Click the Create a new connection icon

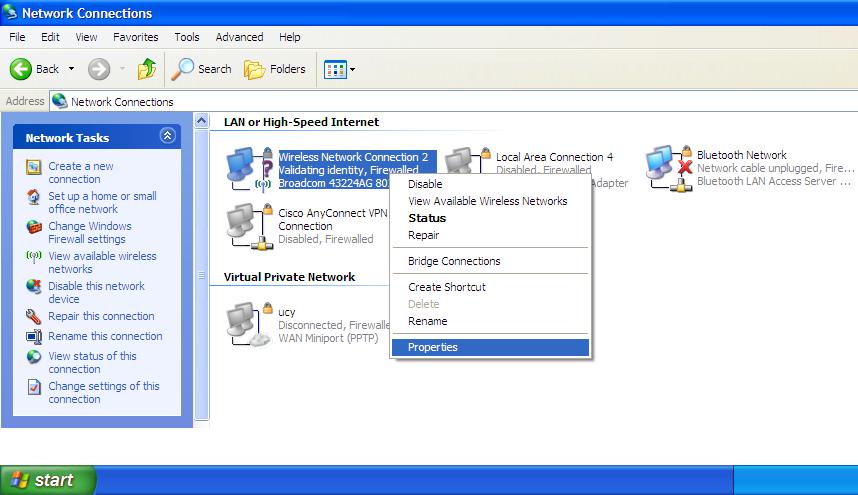33,167
